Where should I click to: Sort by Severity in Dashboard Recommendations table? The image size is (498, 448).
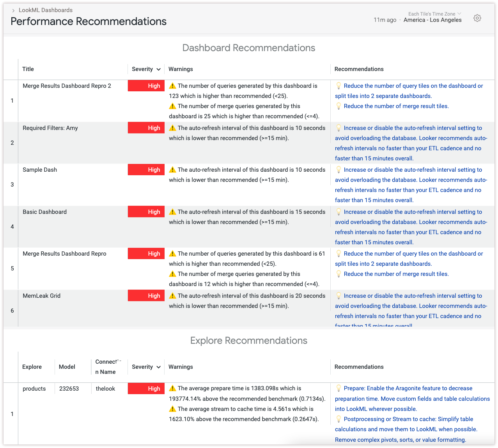[x=146, y=69]
